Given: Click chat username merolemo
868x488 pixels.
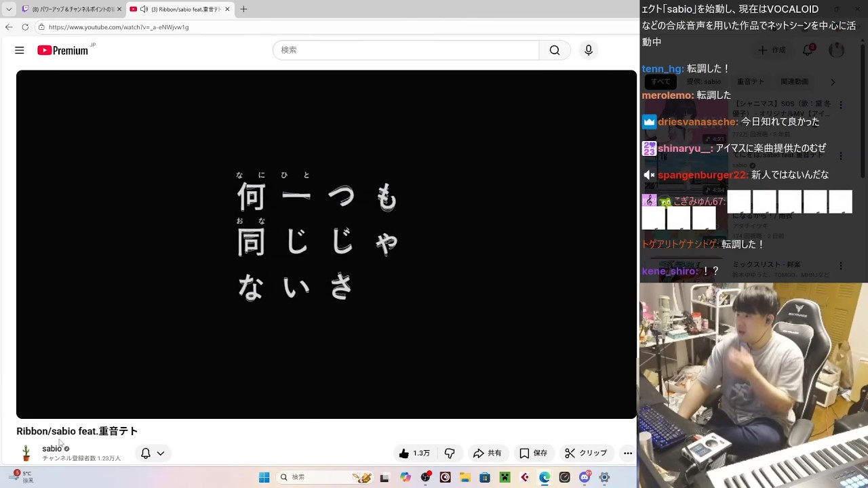Looking at the screenshot, I should (x=667, y=96).
